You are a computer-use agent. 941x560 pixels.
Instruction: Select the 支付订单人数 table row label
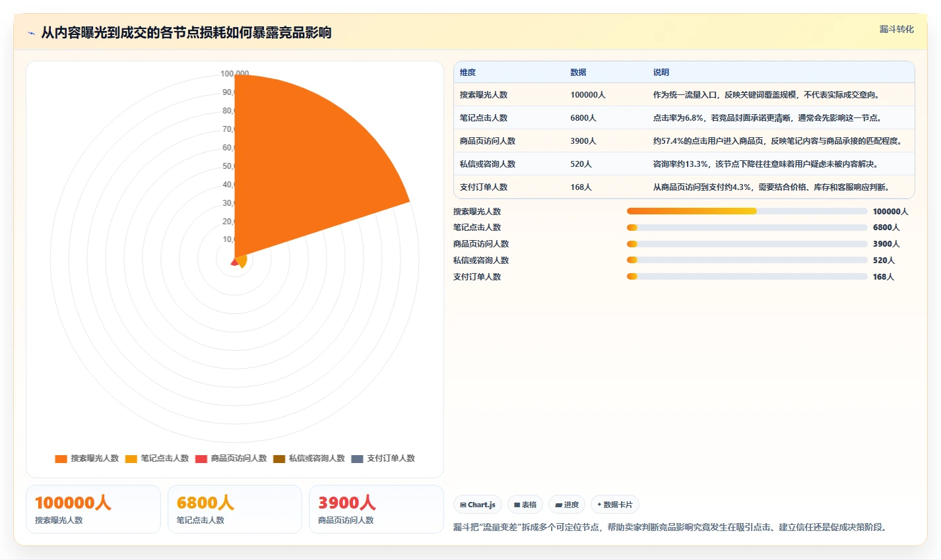click(484, 187)
